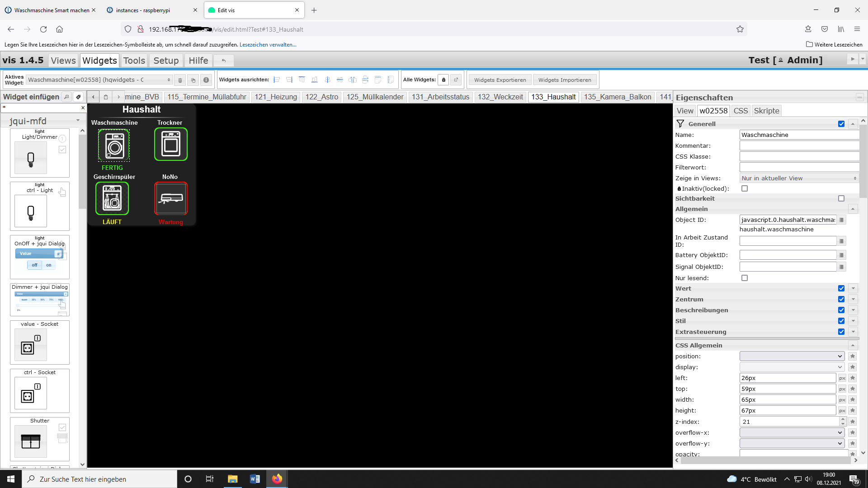This screenshot has height=488, width=868.
Task: Open the CSS position dropdown
Action: [x=792, y=357]
